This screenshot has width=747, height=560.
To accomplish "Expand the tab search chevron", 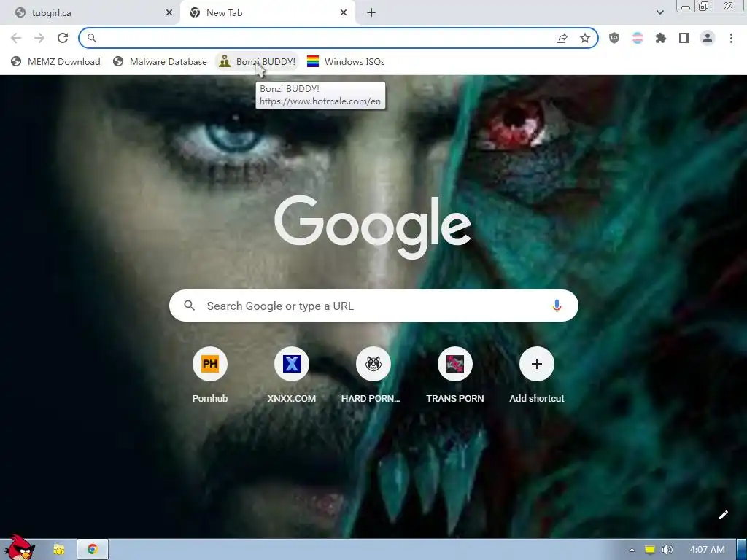I will click(x=659, y=13).
